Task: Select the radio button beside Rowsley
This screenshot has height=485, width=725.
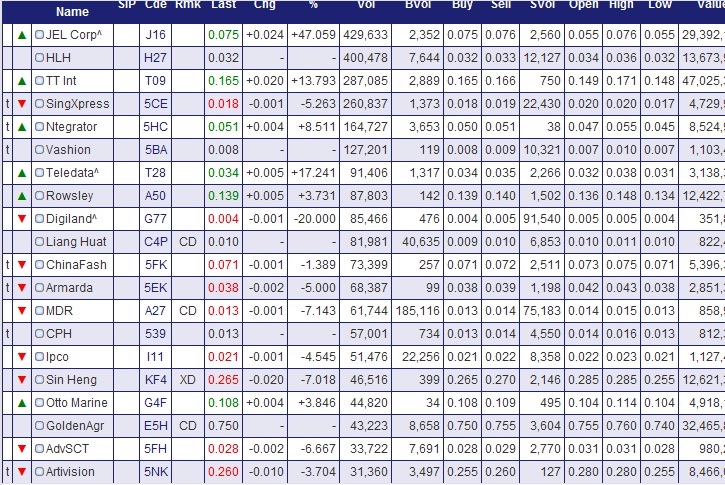Action: coord(40,196)
